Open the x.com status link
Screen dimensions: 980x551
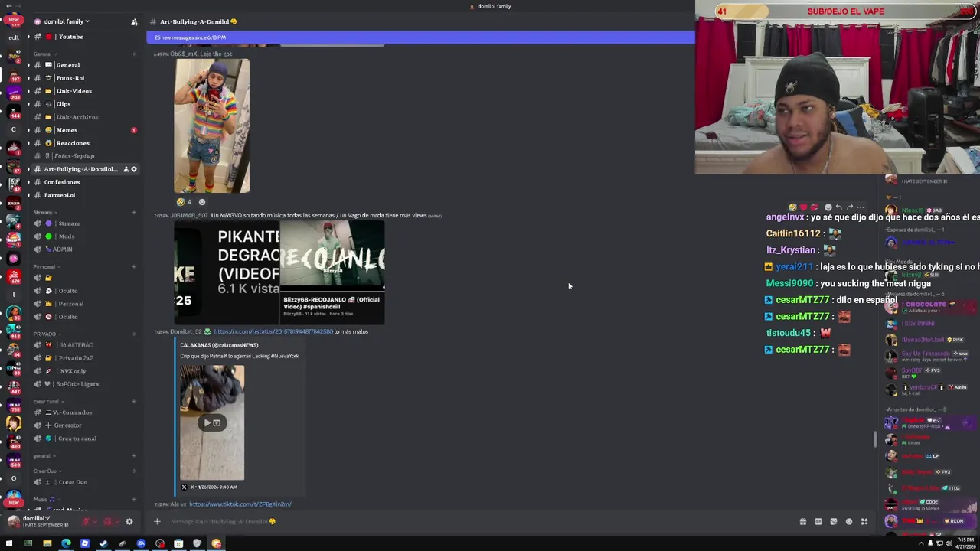273,331
